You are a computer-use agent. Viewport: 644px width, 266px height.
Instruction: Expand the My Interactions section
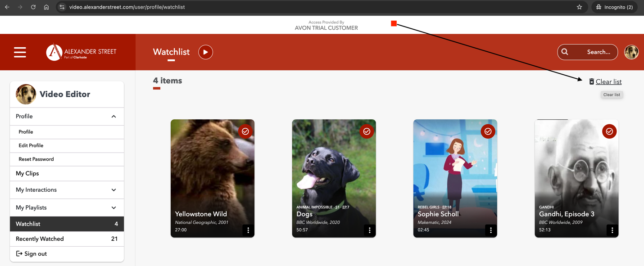point(113,190)
